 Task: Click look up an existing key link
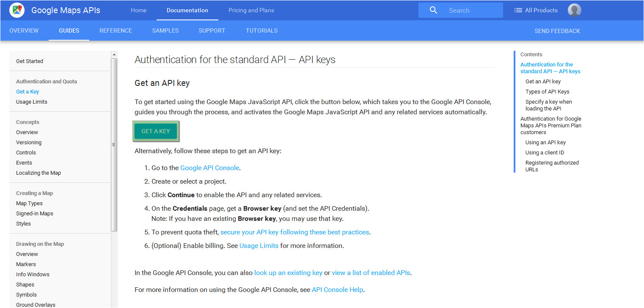click(288, 273)
